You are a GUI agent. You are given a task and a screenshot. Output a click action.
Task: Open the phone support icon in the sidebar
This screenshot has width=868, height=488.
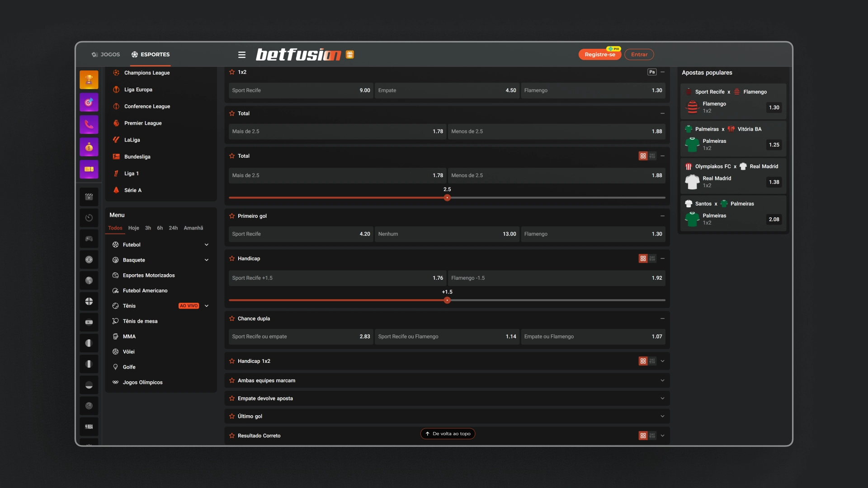click(89, 124)
